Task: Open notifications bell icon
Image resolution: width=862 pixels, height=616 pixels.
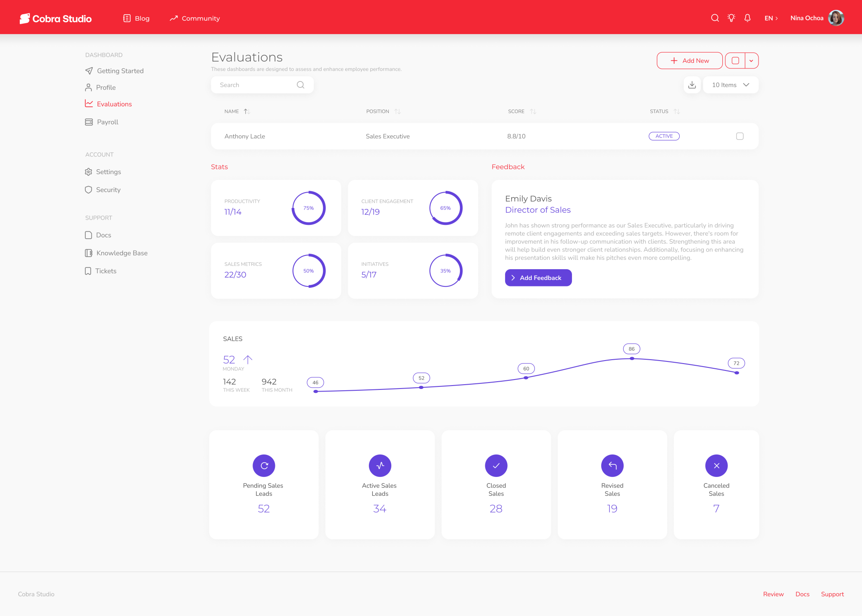Action: click(747, 18)
